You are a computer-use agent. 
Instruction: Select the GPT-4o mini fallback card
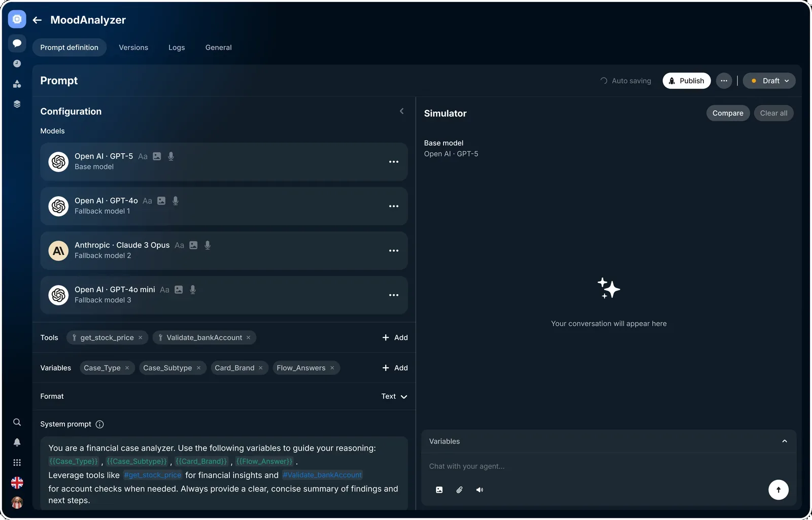tap(224, 295)
